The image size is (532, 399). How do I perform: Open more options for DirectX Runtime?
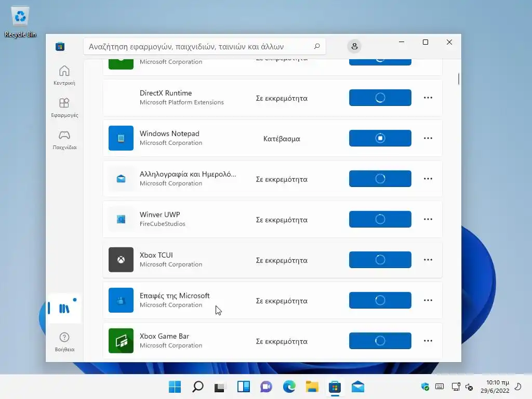pyautogui.click(x=428, y=98)
